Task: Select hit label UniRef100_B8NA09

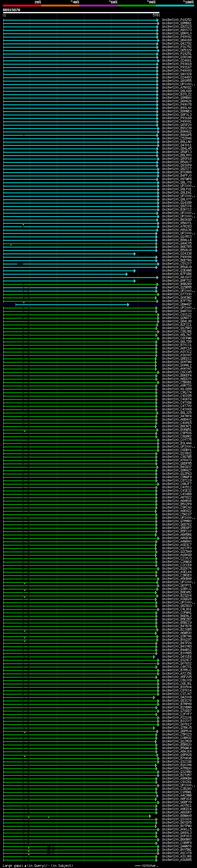Action: pos(177,816)
